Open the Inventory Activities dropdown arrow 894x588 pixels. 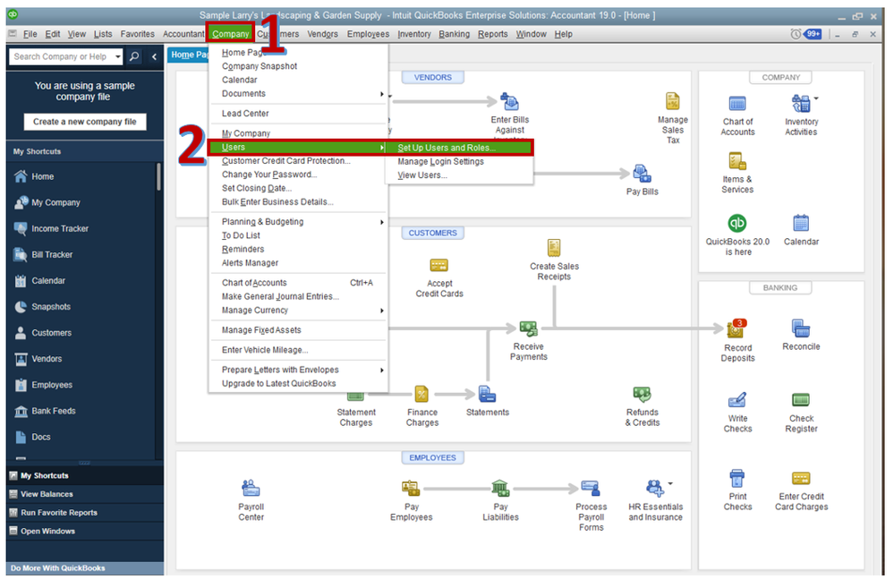816,98
